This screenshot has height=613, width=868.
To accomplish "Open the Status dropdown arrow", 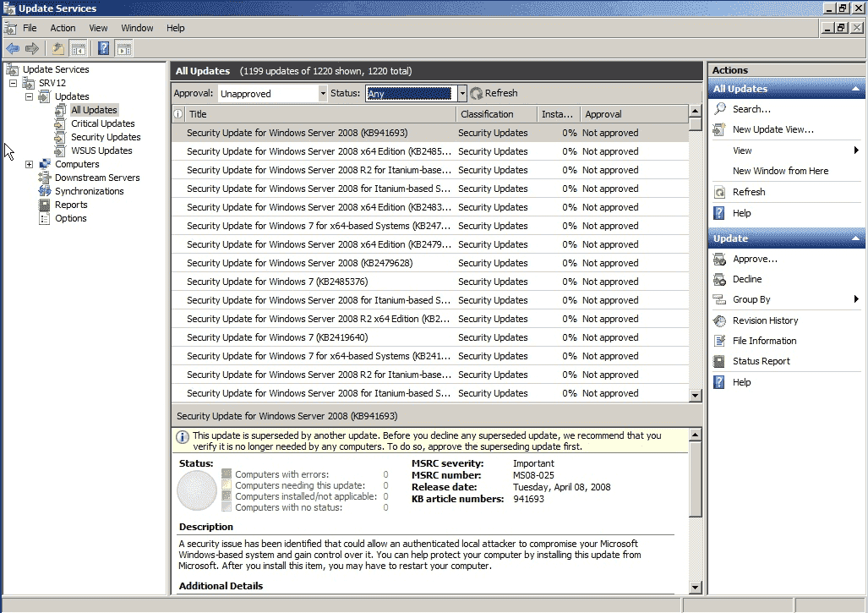I will (462, 94).
